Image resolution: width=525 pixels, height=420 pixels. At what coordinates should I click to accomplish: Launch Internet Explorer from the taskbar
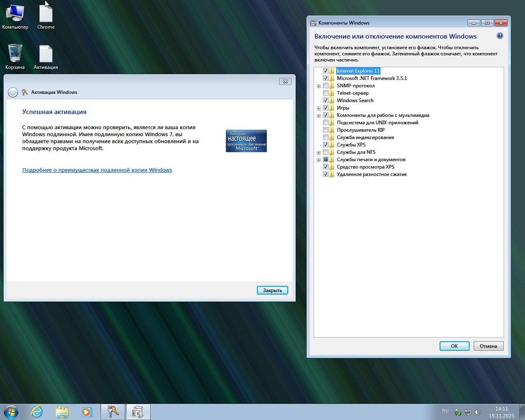(x=37, y=411)
